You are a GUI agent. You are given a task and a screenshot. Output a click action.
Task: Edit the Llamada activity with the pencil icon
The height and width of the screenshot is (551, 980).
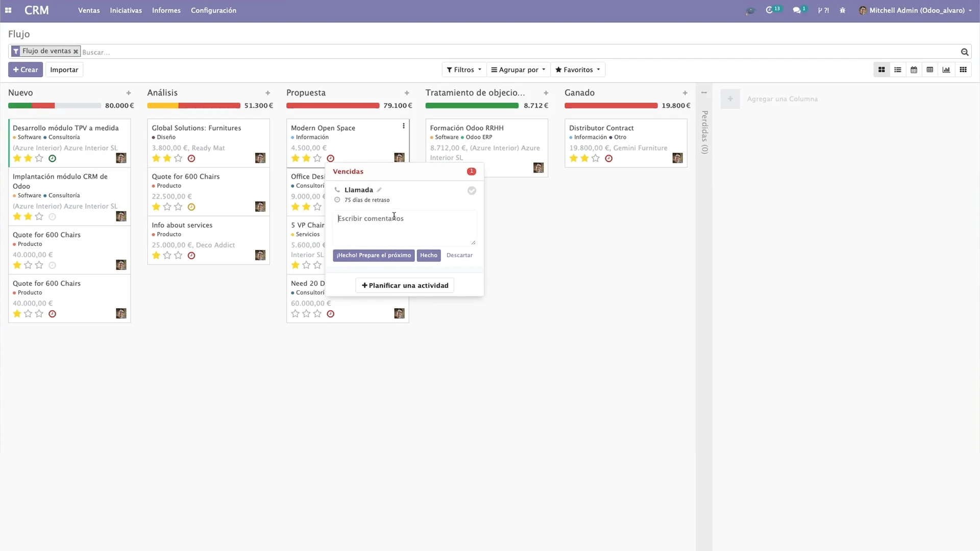[380, 189]
